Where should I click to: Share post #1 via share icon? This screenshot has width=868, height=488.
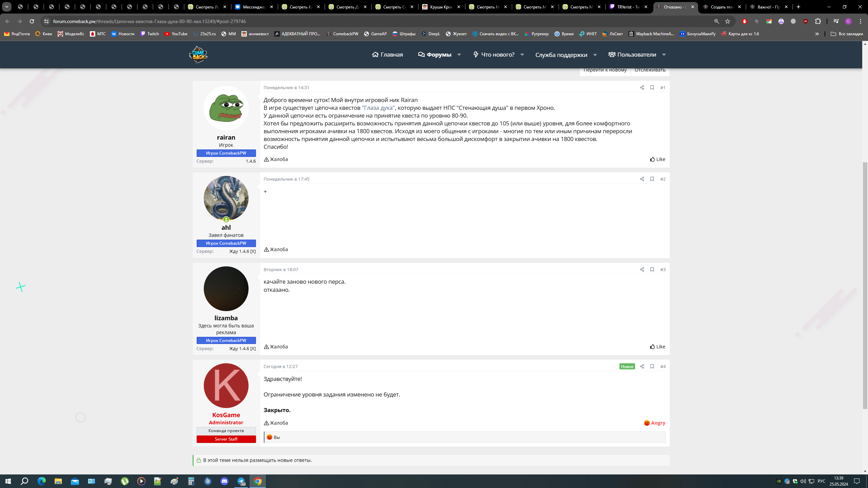click(642, 87)
